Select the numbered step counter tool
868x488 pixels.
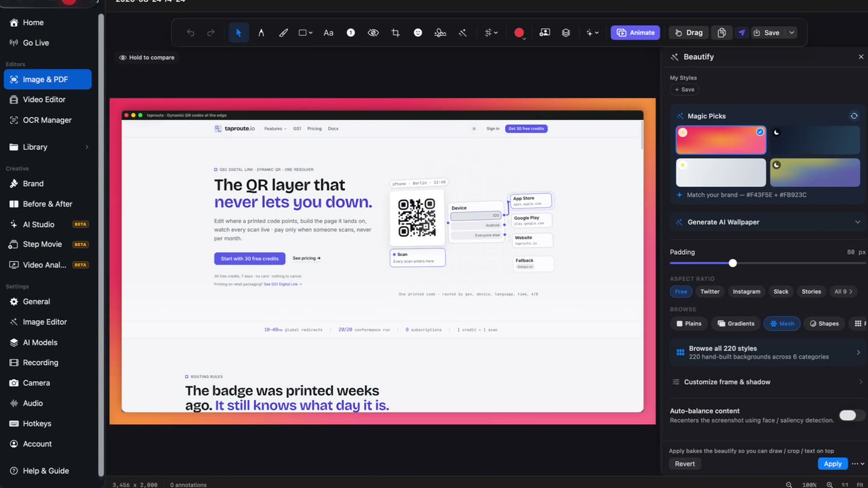351,33
